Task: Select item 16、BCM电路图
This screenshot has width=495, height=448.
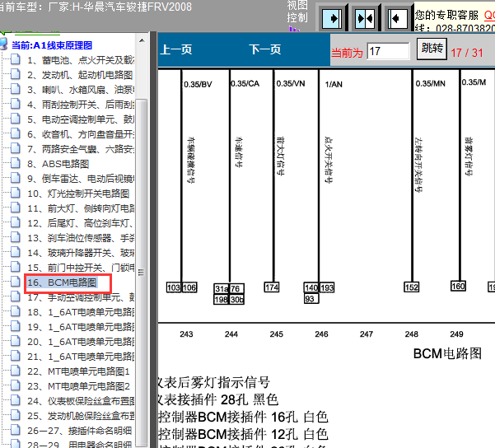Action: pos(62,282)
